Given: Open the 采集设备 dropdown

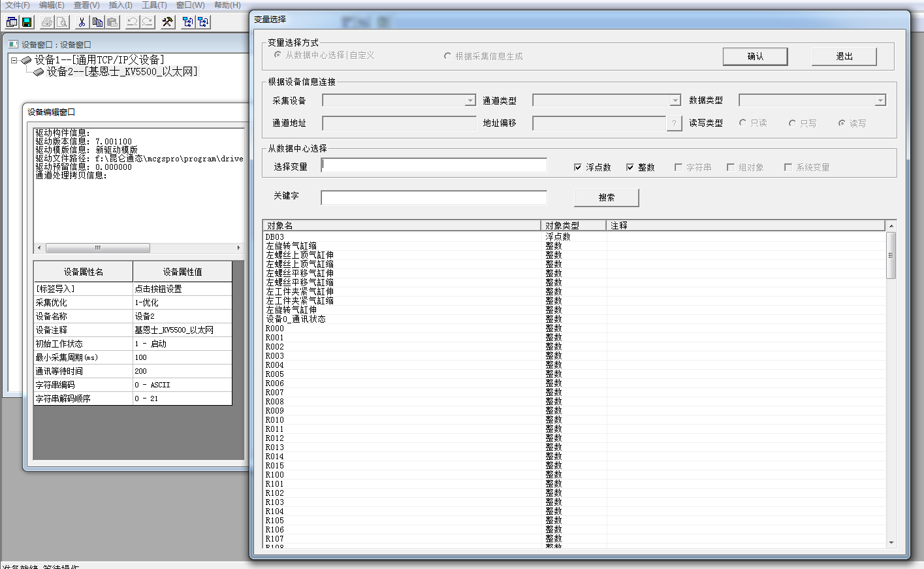Looking at the screenshot, I should pyautogui.click(x=470, y=101).
